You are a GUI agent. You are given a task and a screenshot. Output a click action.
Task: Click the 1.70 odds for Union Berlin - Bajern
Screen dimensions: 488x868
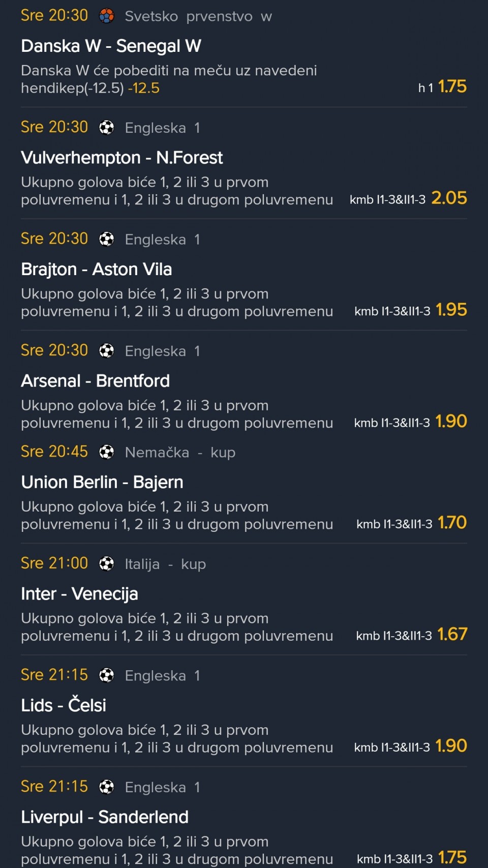pyautogui.click(x=452, y=523)
